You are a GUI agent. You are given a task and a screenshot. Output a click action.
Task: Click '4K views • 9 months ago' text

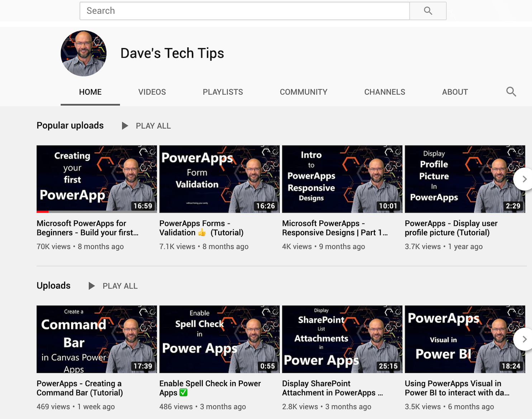tap(324, 246)
